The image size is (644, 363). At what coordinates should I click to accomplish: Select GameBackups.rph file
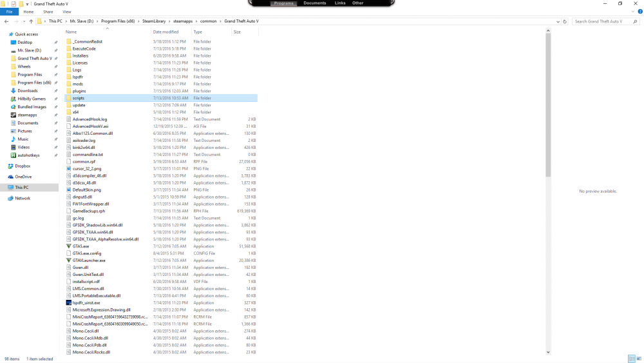[89, 211]
